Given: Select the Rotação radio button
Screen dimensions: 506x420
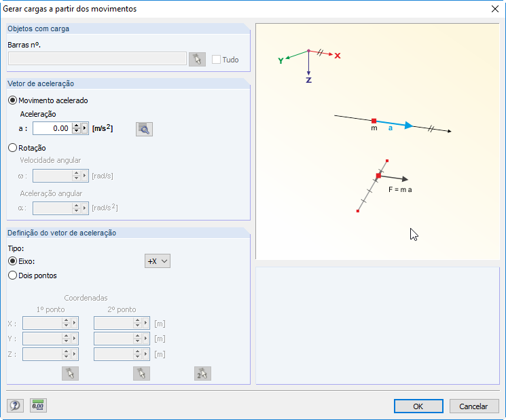Looking at the screenshot, I should 13,148.
